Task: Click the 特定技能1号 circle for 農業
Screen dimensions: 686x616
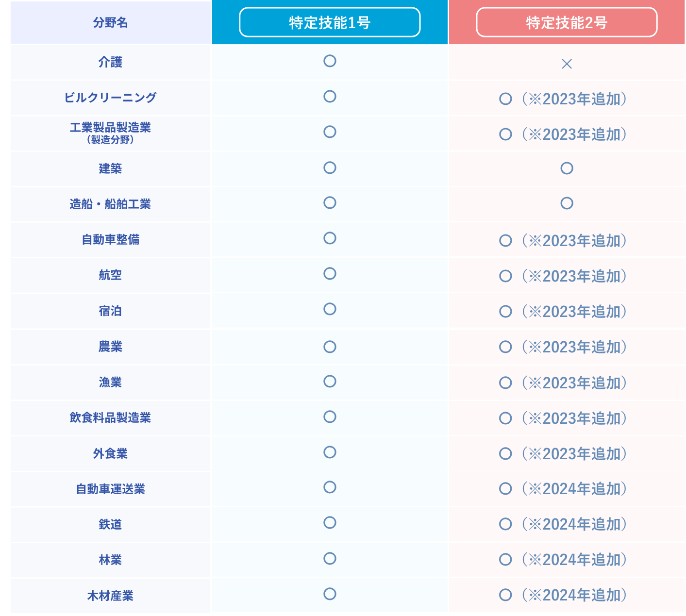Action: pos(330,347)
